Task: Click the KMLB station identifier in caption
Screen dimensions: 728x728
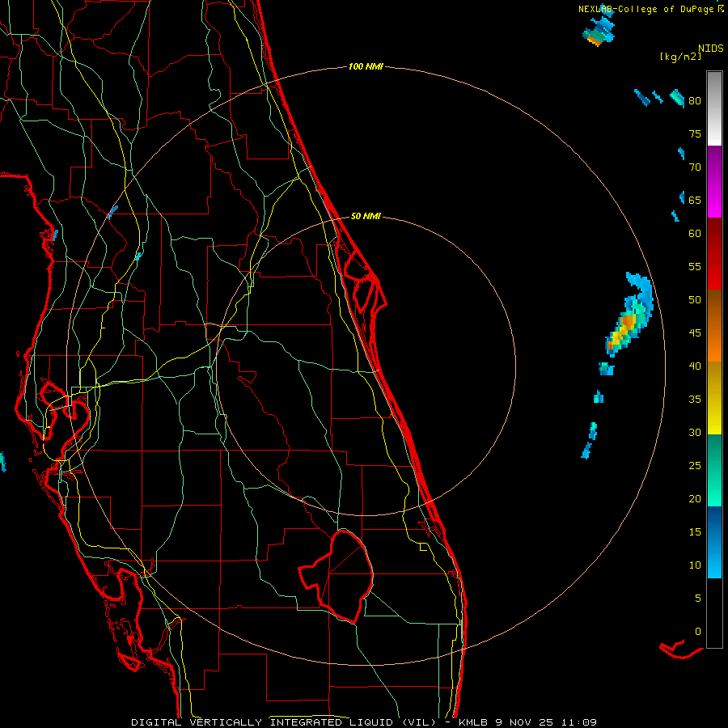Action: [x=474, y=722]
